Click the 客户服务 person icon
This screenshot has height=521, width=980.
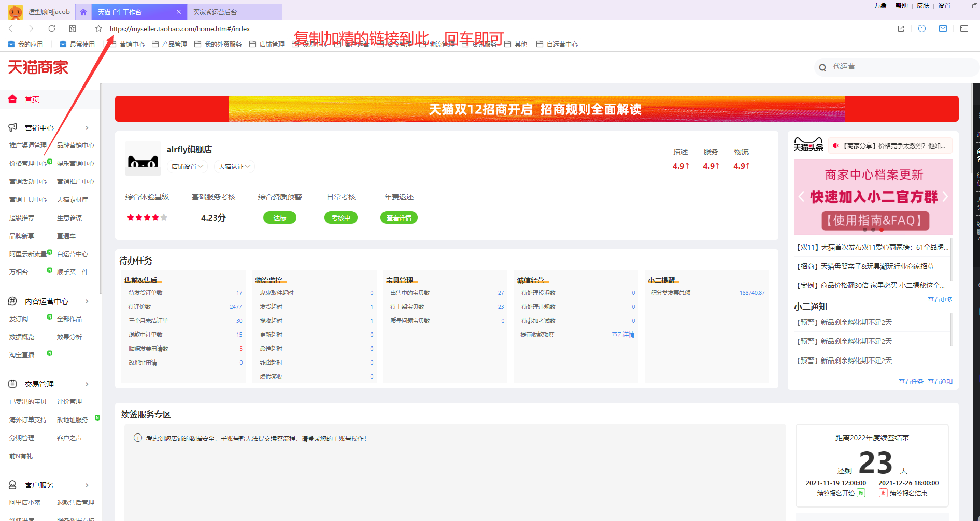click(12, 485)
